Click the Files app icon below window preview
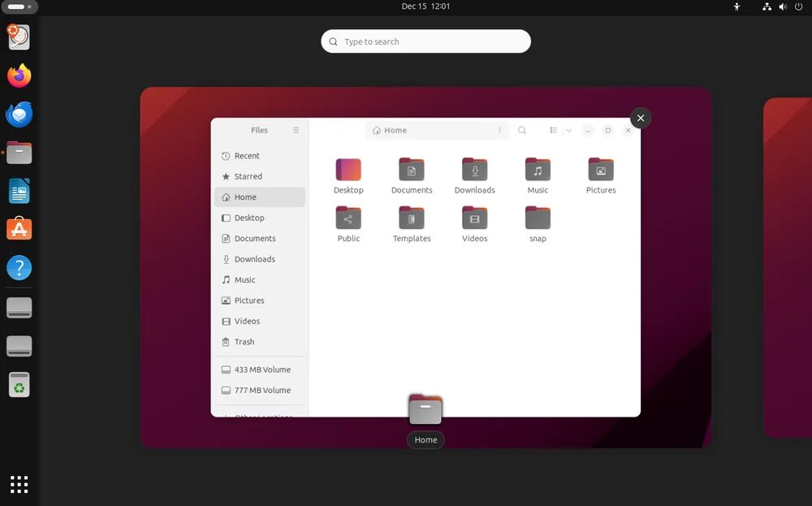This screenshot has height=506, width=812. coord(425,409)
